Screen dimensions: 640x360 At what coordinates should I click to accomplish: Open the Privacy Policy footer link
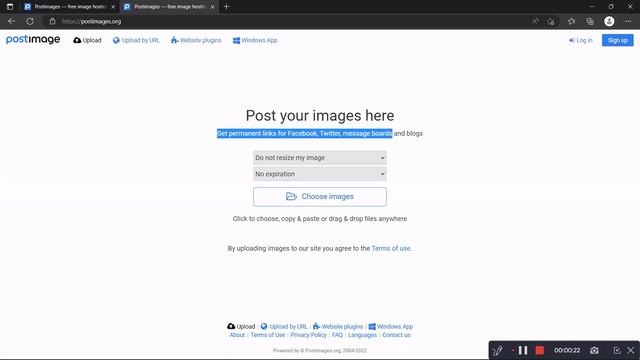(309, 335)
